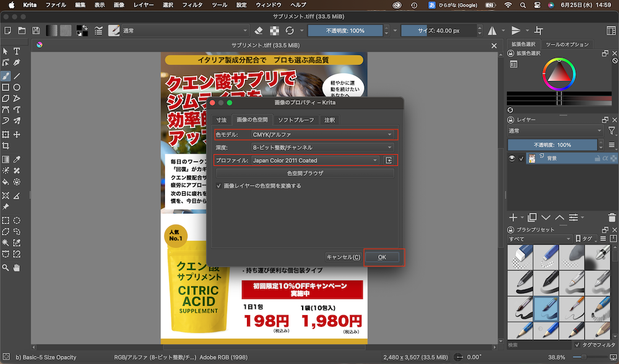The height and width of the screenshot is (364, 619).
Task: Save the document with floppy icon
Action: [x=36, y=30]
